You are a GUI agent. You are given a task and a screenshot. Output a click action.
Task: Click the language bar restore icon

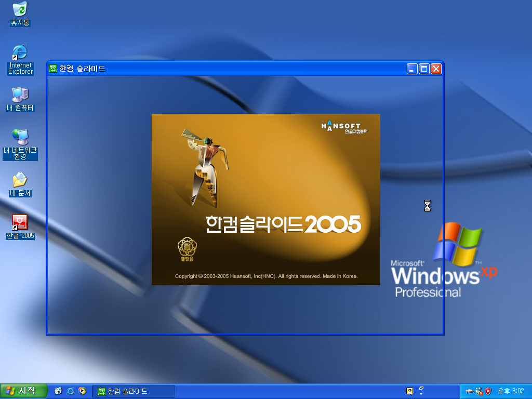pos(421,388)
